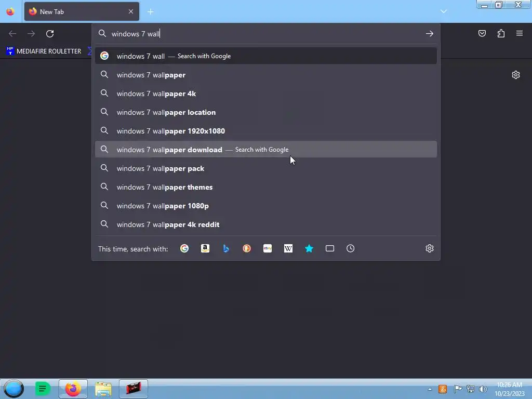
Task: Open Save to Pocket button
Action: (x=482, y=33)
